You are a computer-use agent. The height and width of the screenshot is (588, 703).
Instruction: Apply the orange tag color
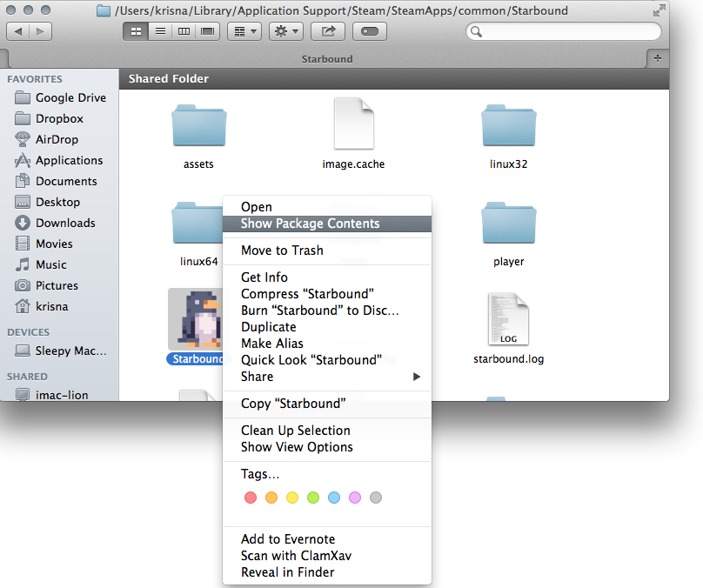271,498
